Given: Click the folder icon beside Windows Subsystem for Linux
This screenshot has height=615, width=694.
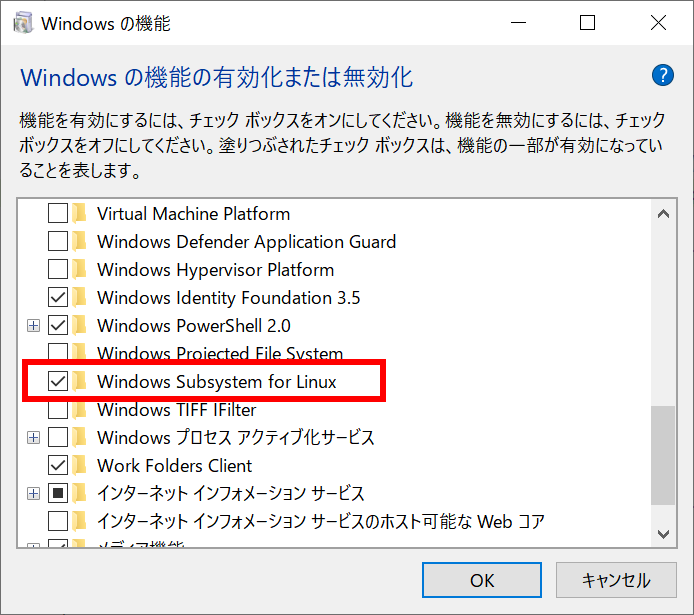Looking at the screenshot, I should point(80,381).
